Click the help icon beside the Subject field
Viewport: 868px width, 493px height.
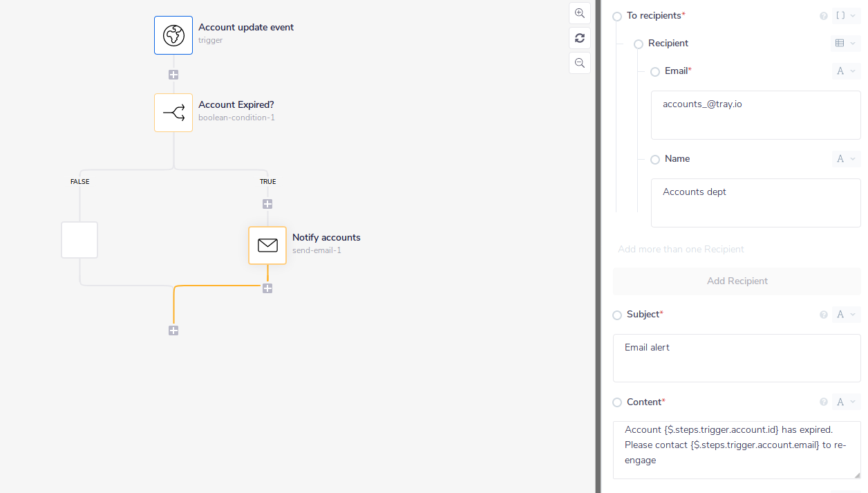pos(824,315)
